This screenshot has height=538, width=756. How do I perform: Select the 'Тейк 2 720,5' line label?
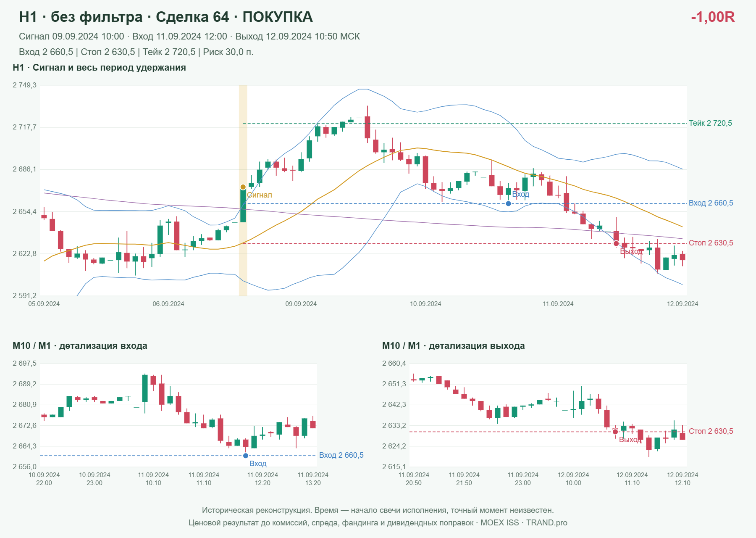710,123
